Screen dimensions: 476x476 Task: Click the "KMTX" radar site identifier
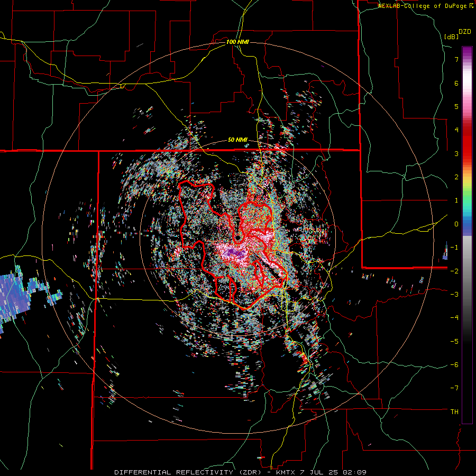[x=286, y=472]
